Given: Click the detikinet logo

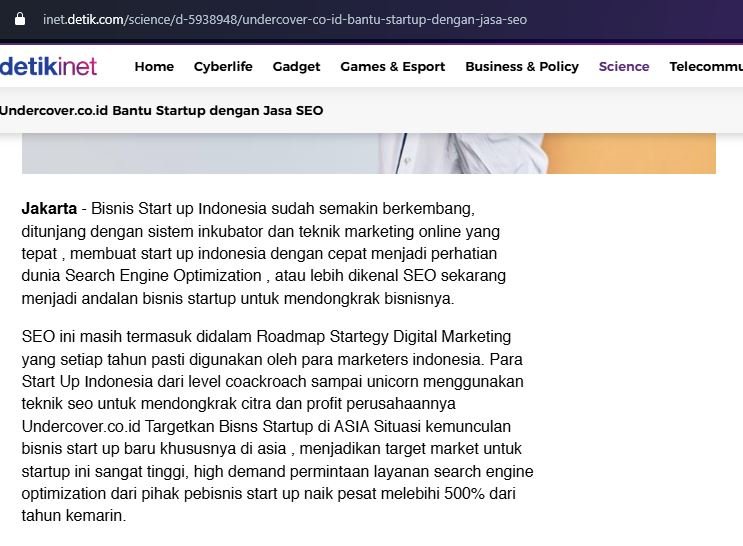Looking at the screenshot, I should [x=48, y=66].
